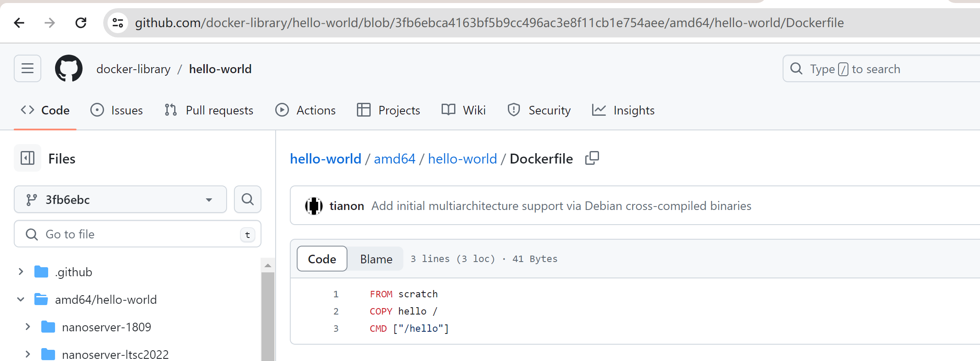Open the 3fb6ebc branch selector dropdown
Viewport: 980px width, 361px height.
coord(120,200)
